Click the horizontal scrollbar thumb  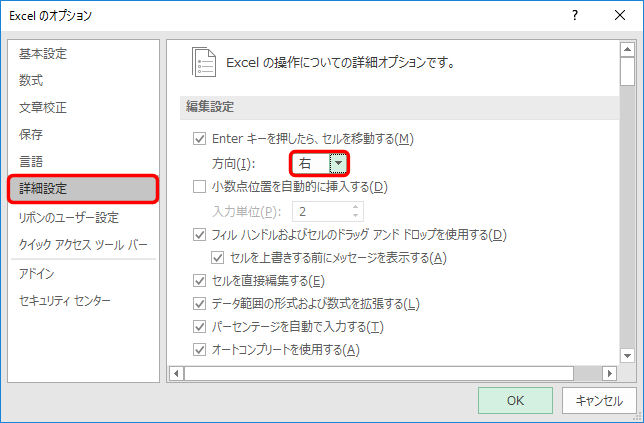coord(379,373)
